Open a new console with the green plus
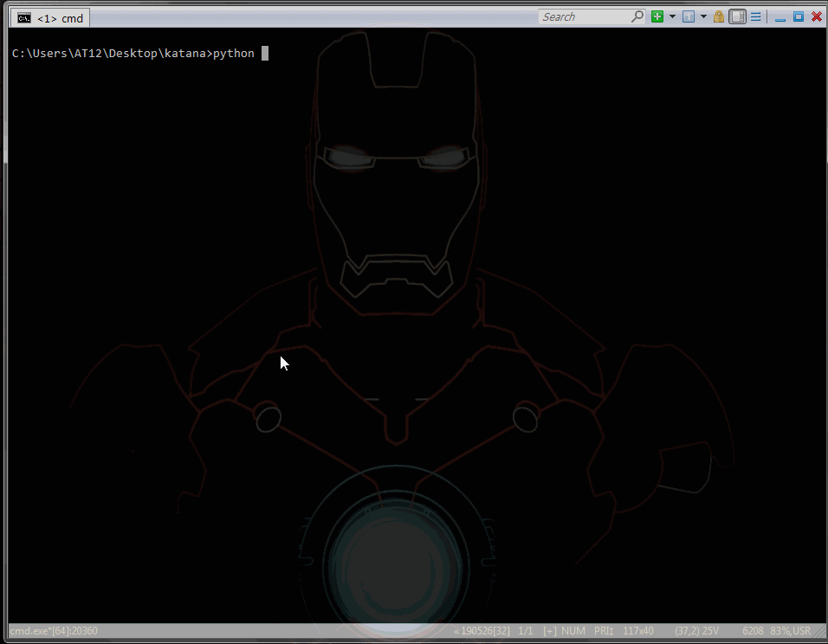The height and width of the screenshot is (644, 828). tap(657, 17)
